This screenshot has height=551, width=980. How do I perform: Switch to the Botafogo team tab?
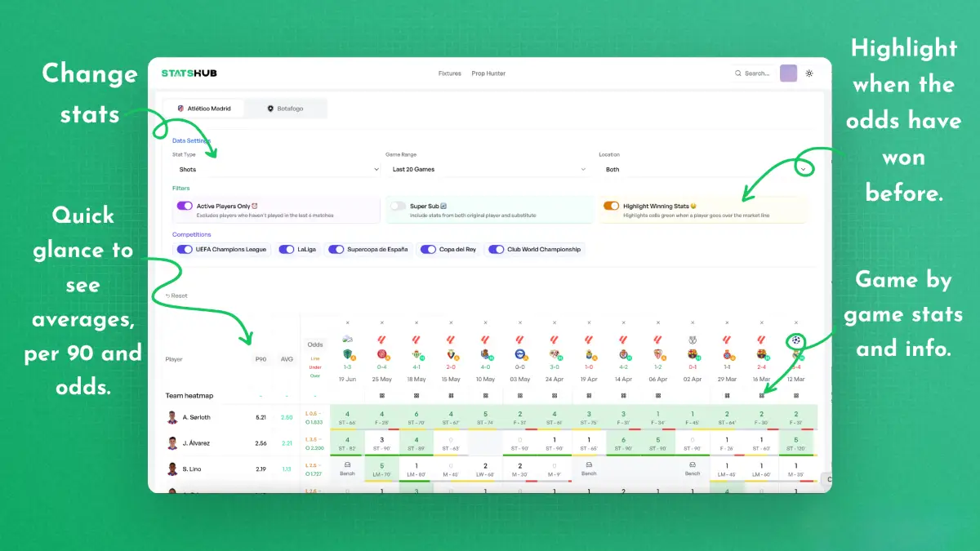point(286,109)
